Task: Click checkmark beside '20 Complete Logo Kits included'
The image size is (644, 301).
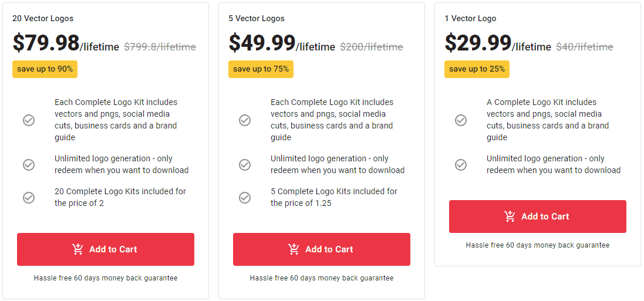Action: [29, 198]
